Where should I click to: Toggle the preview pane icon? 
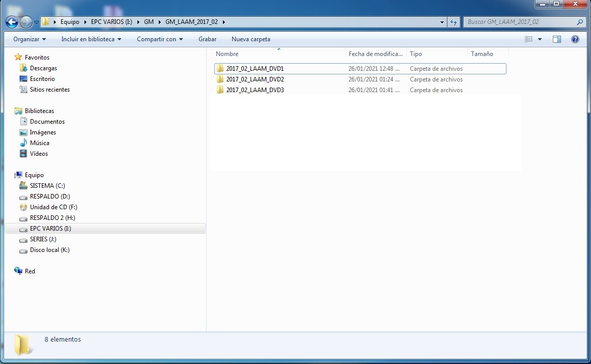click(x=557, y=39)
